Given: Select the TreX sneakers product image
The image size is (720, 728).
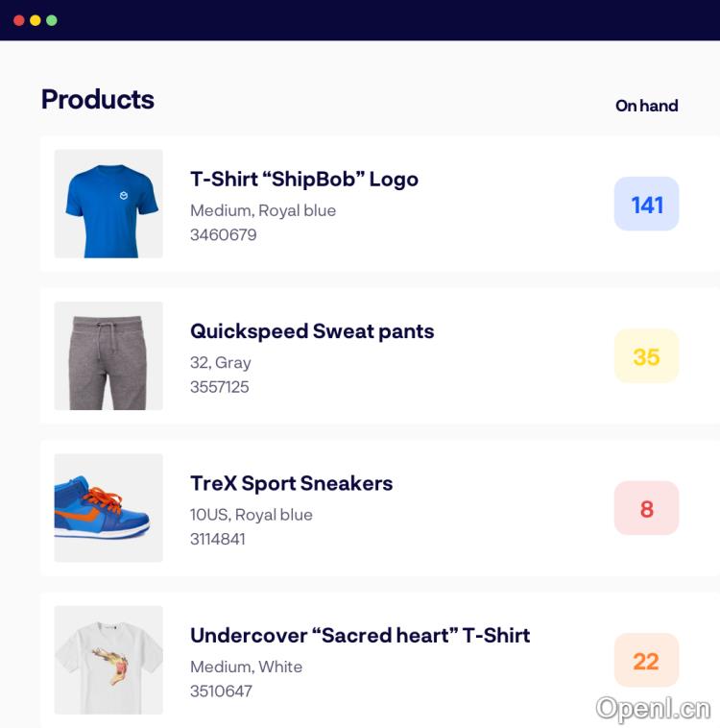Looking at the screenshot, I should coord(108,508).
